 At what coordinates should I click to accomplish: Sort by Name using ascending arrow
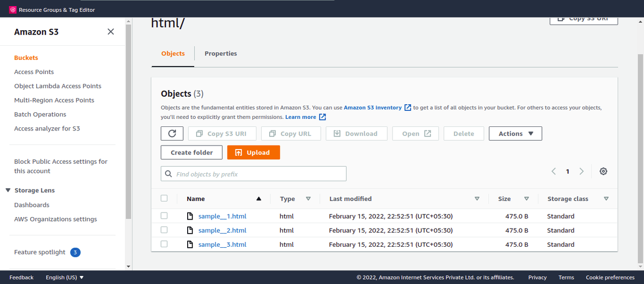[x=259, y=199]
